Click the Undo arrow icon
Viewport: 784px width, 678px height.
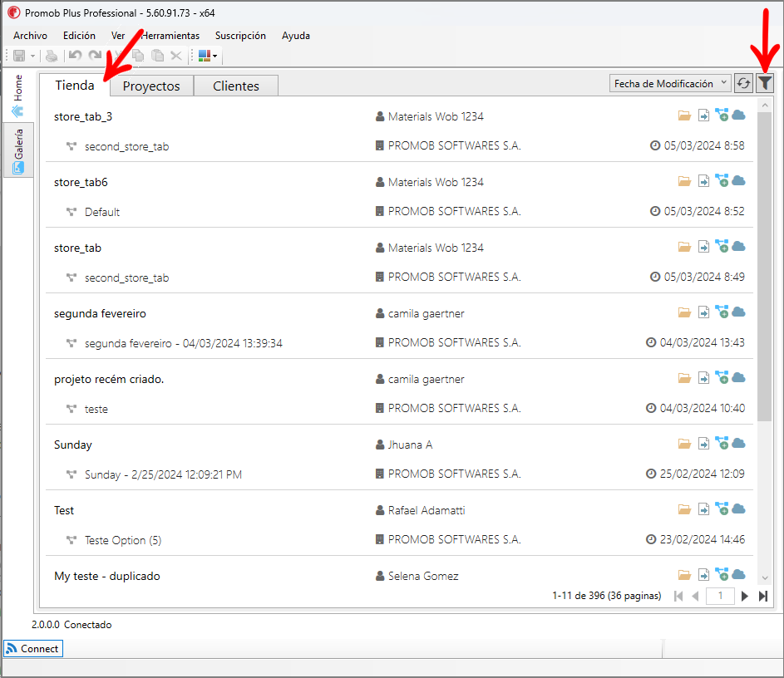(75, 55)
